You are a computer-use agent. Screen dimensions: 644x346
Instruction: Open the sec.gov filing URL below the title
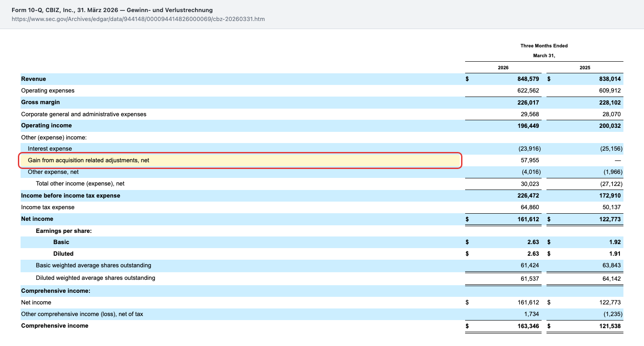pyautogui.click(x=138, y=19)
